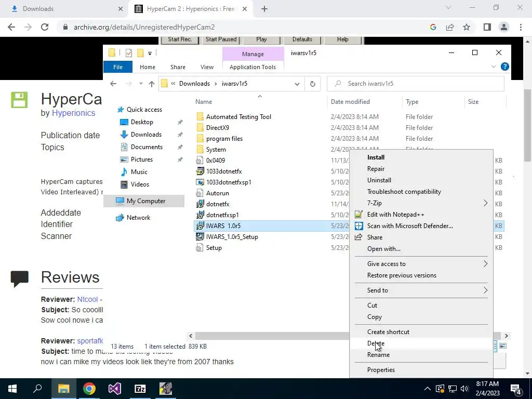Open File Explorer taskbar icon
The height and width of the screenshot is (399, 532).
(x=63, y=389)
